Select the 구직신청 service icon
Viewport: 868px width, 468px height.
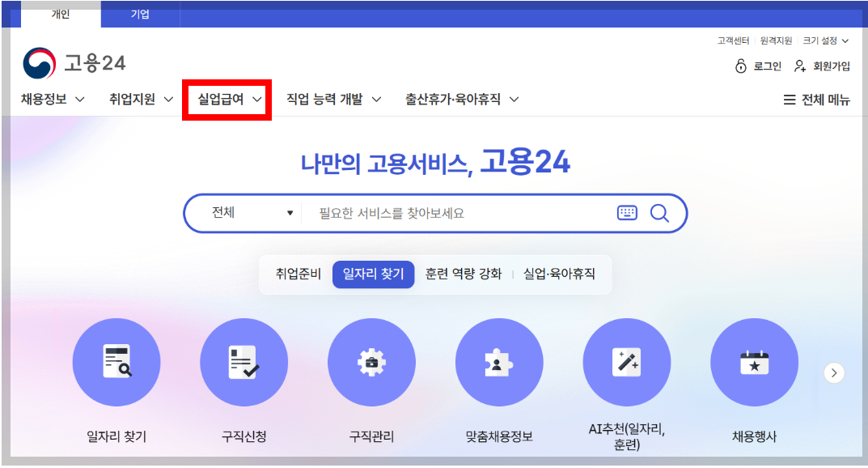tap(244, 362)
